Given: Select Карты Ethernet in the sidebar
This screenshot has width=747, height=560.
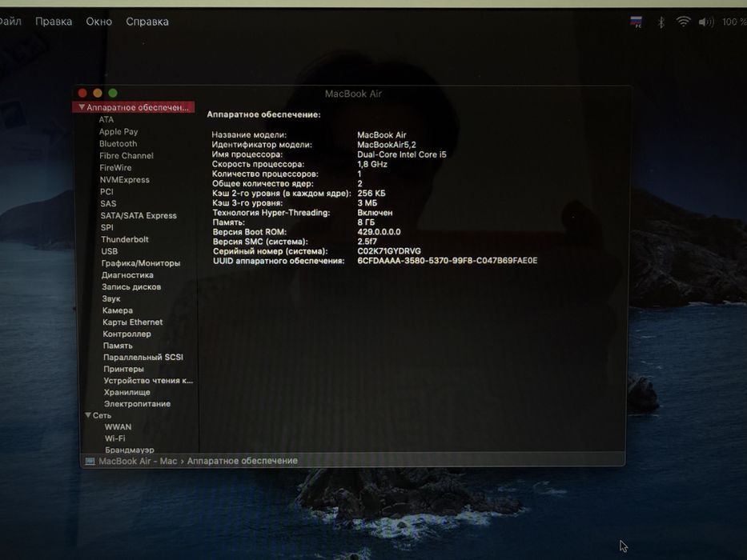Looking at the screenshot, I should coord(132,322).
